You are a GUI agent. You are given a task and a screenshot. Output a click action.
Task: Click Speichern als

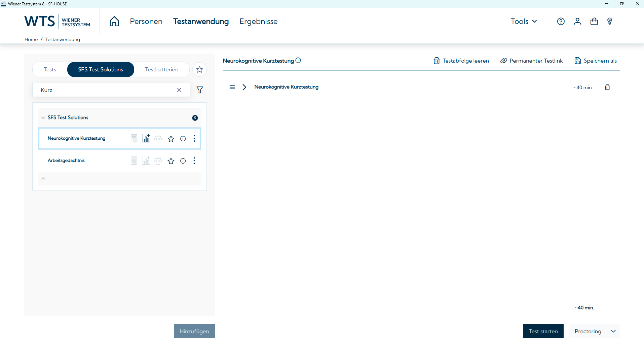tap(596, 61)
